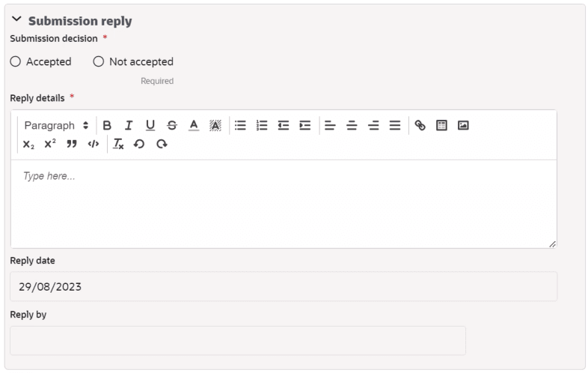
Task: Click the Reply date field
Action: pos(284,286)
